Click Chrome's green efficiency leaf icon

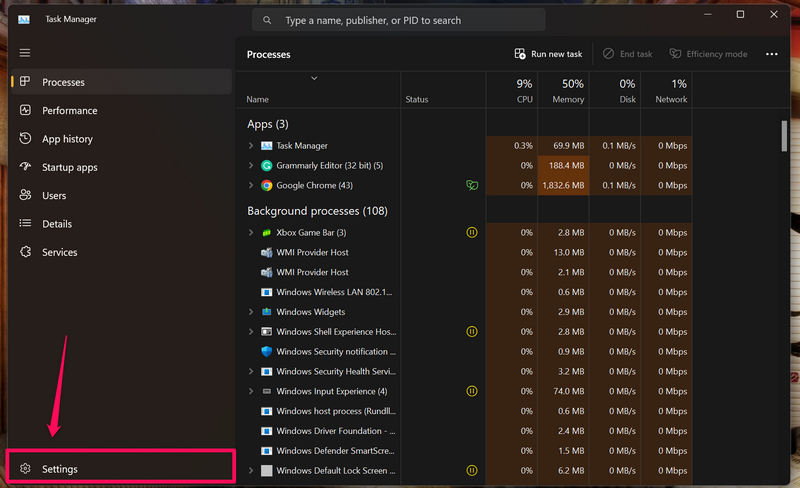point(472,185)
